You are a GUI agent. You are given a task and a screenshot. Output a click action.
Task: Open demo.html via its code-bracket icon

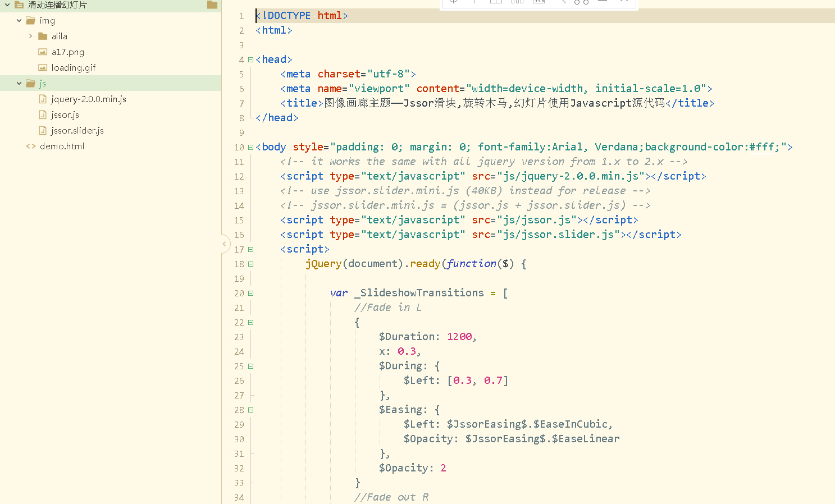[x=31, y=146]
